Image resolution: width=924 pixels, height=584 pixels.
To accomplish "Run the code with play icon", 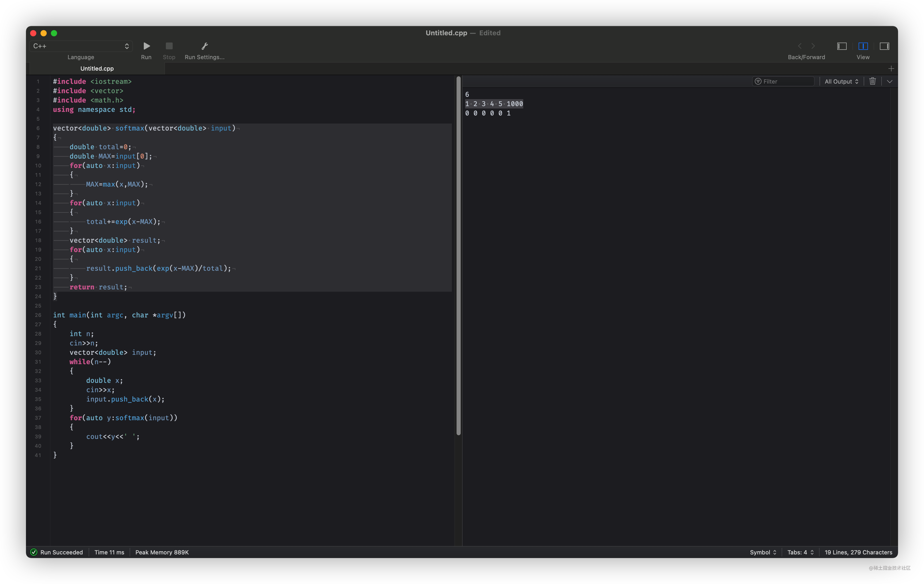I will 147,46.
